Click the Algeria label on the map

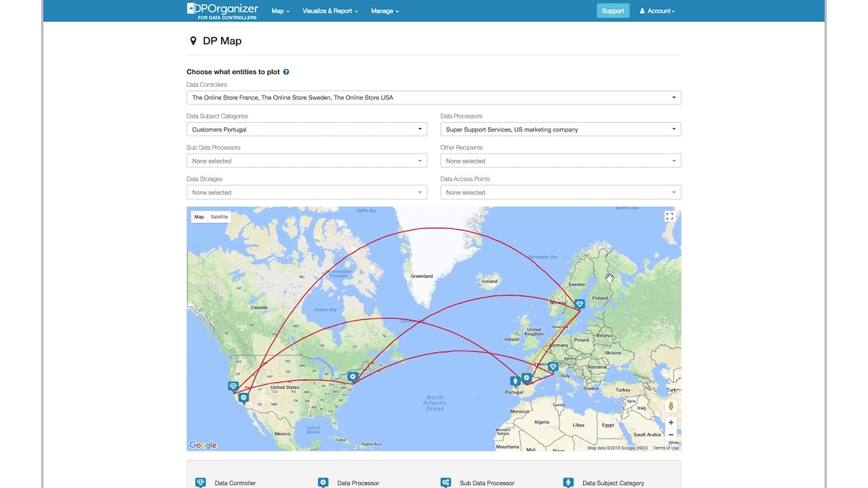(542, 422)
